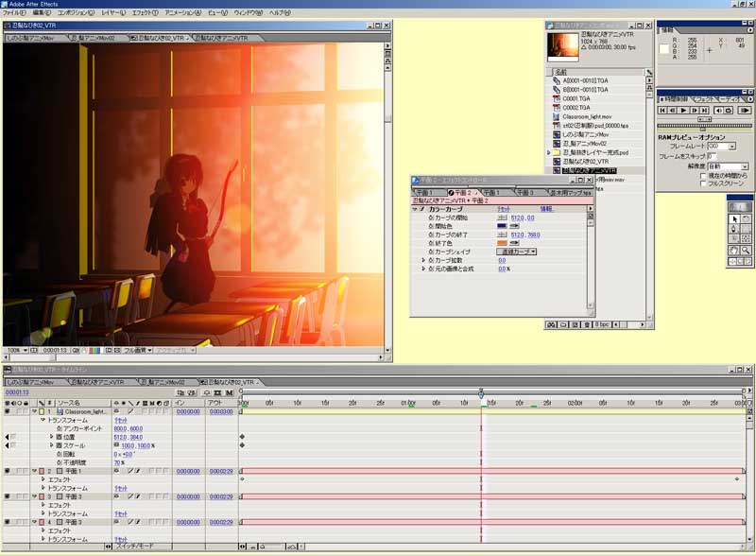Select the Rotation tool in toolbox
The image size is (756, 556).
click(746, 219)
